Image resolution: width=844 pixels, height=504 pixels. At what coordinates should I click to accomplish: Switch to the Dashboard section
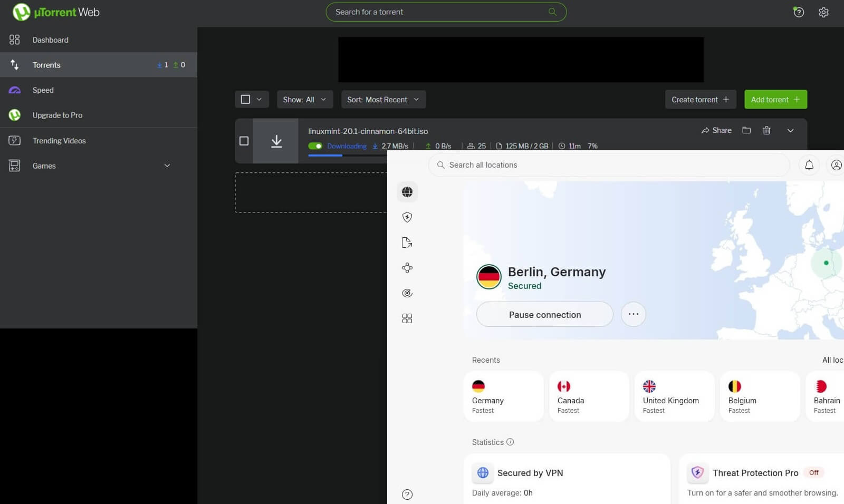[x=50, y=40]
